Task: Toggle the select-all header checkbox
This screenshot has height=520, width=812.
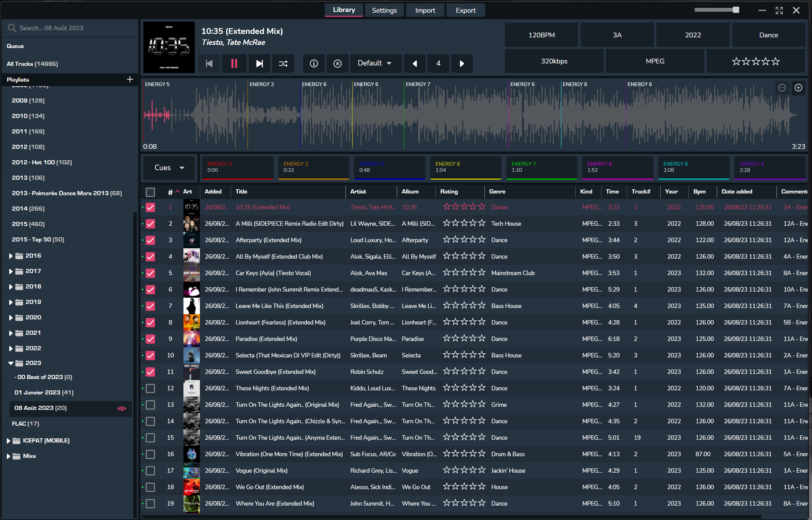Action: 151,192
